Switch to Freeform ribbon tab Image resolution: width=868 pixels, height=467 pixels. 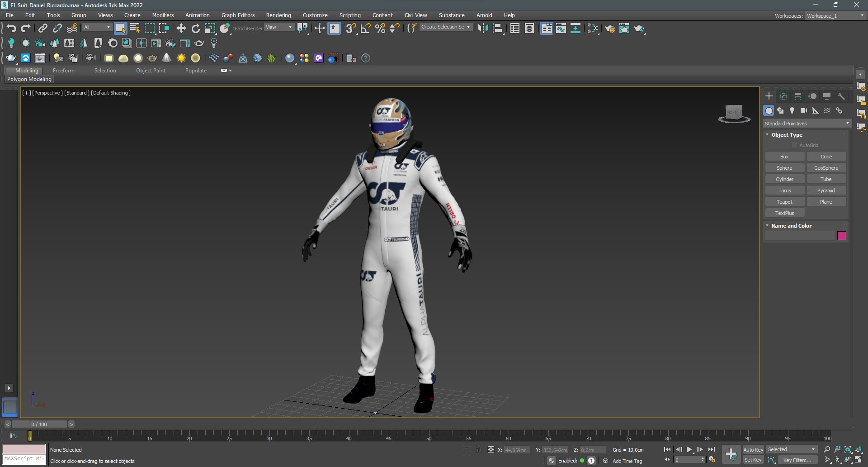tap(64, 71)
